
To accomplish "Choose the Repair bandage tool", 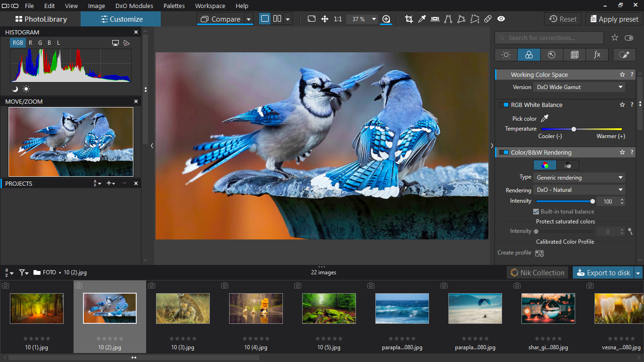I will click(488, 19).
